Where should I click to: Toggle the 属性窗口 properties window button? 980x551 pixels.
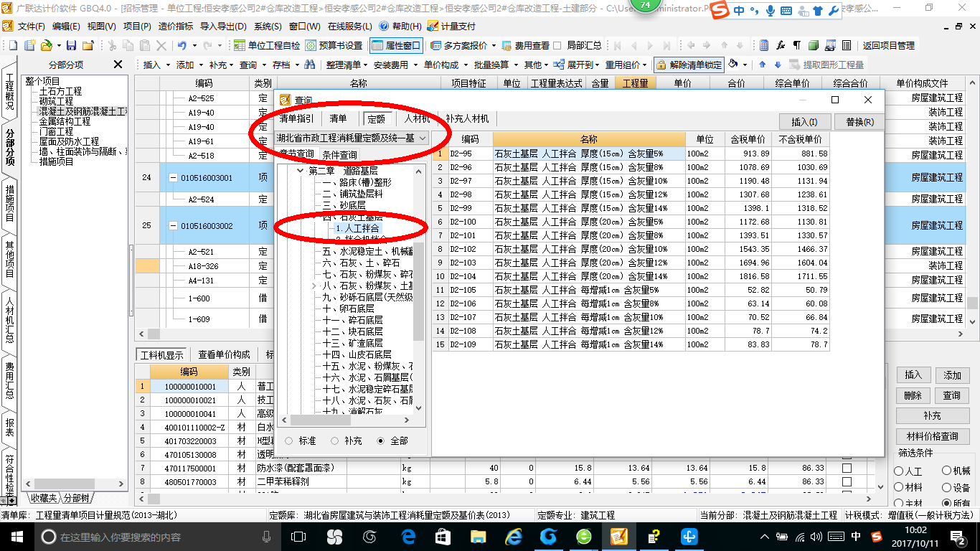pyautogui.click(x=397, y=45)
